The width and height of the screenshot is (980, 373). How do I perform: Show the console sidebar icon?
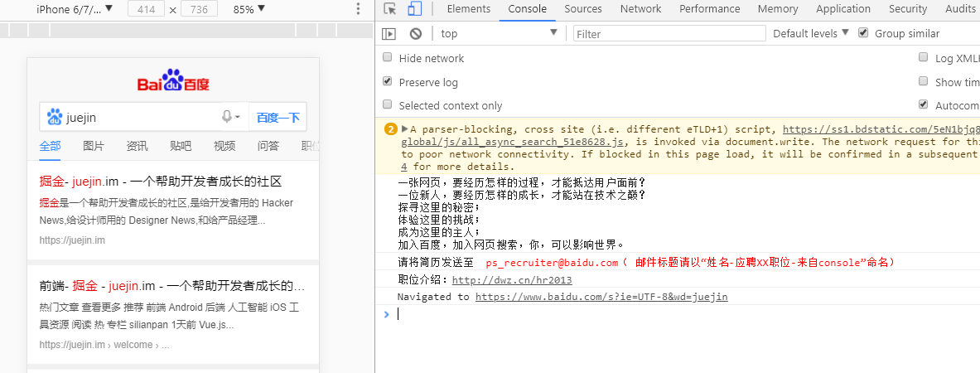pos(389,34)
